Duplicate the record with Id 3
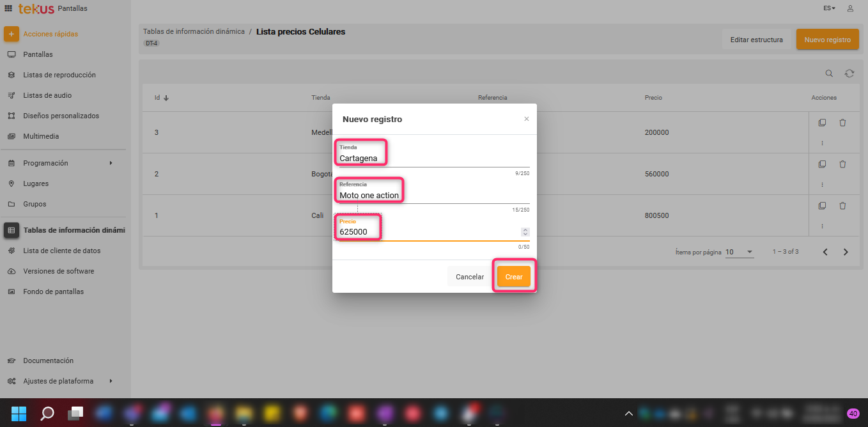This screenshot has width=868, height=427. coord(823,123)
